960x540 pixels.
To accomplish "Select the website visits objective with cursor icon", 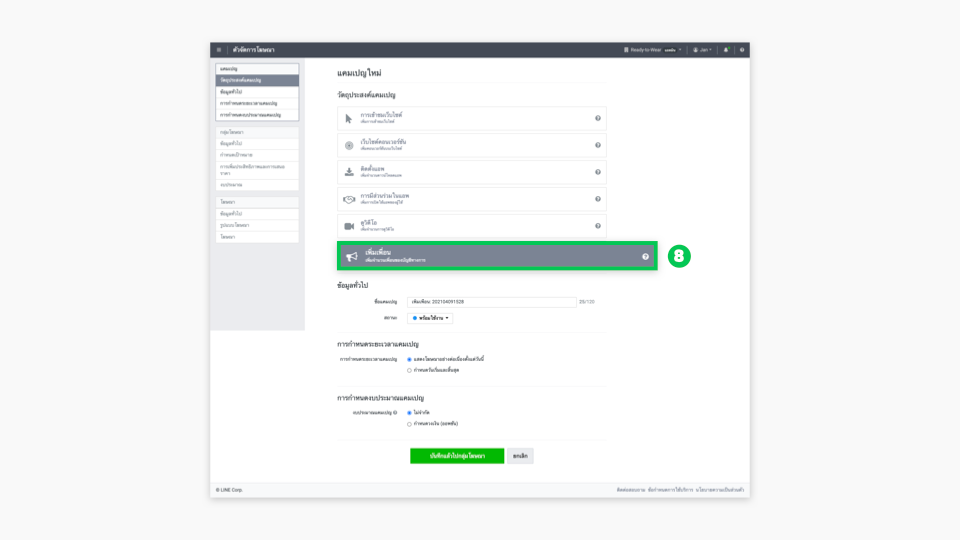I will (471, 118).
